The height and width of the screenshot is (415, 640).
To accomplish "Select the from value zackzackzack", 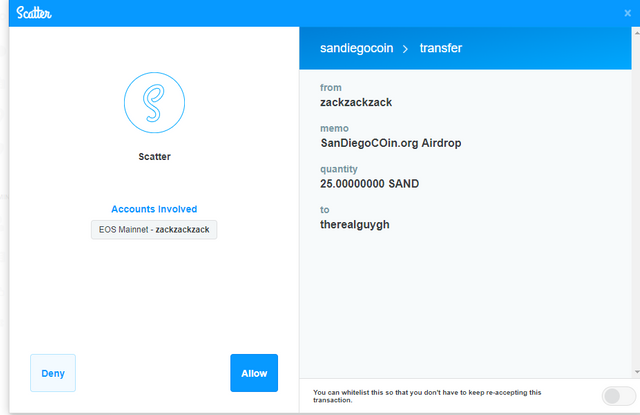I will [356, 102].
